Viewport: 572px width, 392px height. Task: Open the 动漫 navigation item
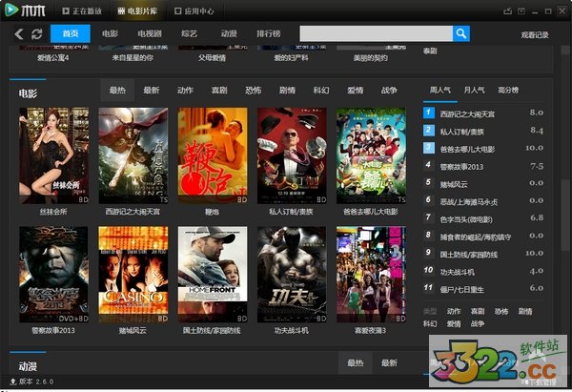coord(229,33)
